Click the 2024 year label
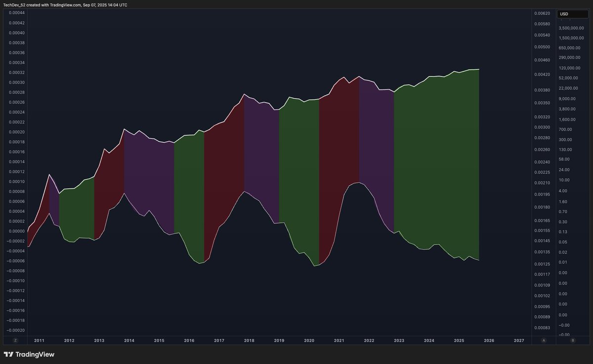The image size is (593, 364). click(x=429, y=341)
